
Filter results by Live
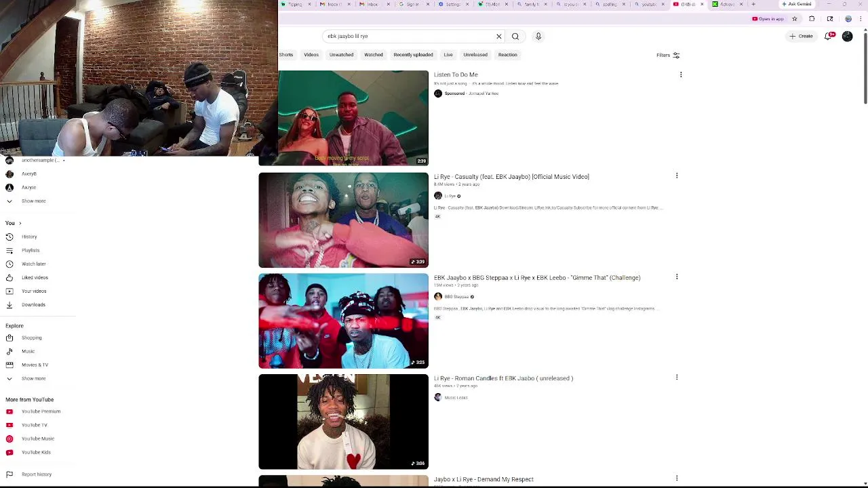[448, 55]
